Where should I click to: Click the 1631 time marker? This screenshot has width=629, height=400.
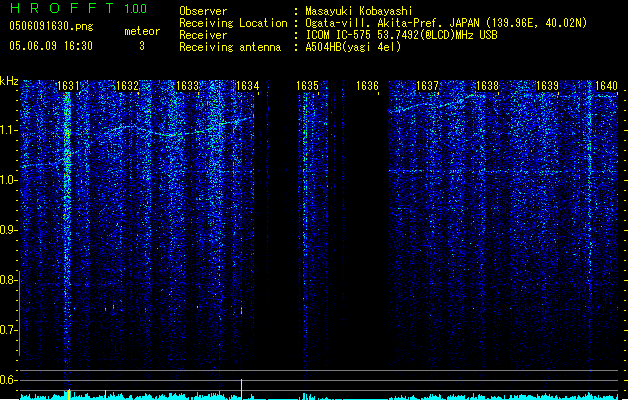point(68,86)
